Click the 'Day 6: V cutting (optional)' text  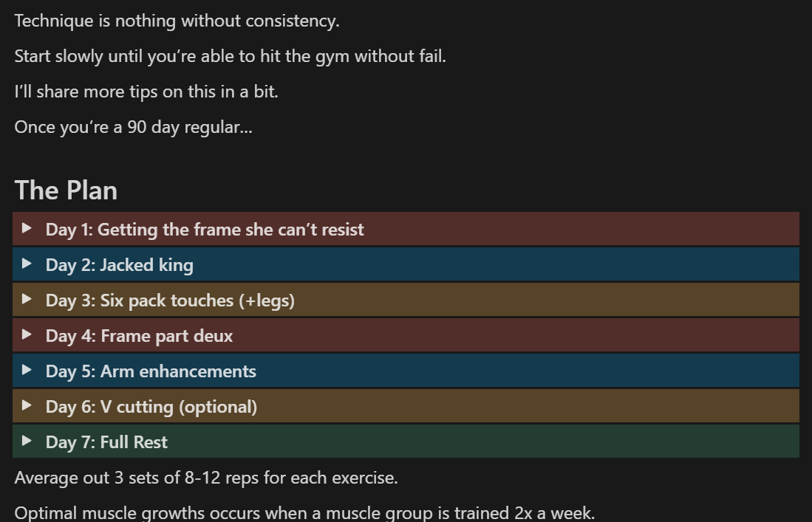tap(151, 407)
